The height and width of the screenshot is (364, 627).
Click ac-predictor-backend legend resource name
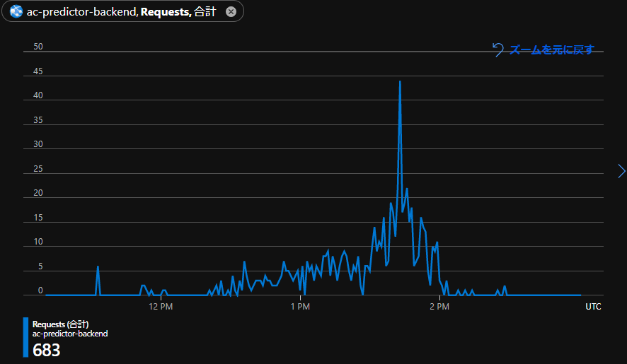coord(70,334)
